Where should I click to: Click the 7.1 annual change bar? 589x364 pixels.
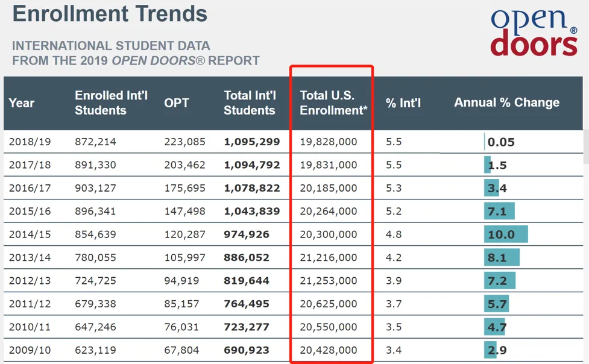(500, 212)
